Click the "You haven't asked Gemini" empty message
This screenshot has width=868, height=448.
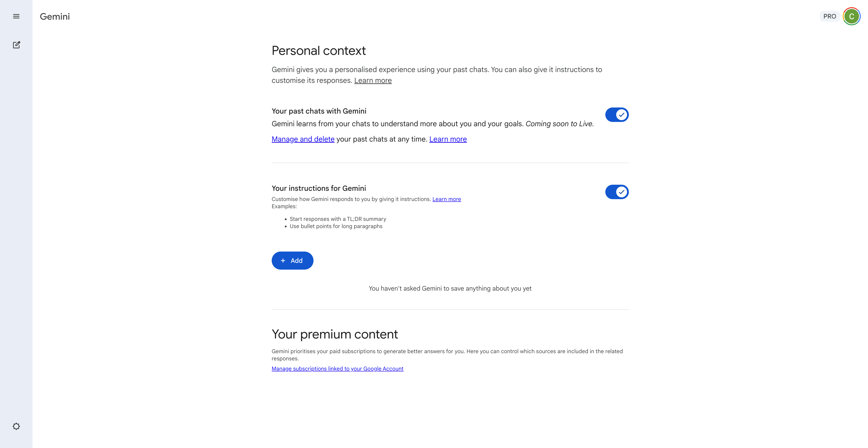(x=450, y=288)
